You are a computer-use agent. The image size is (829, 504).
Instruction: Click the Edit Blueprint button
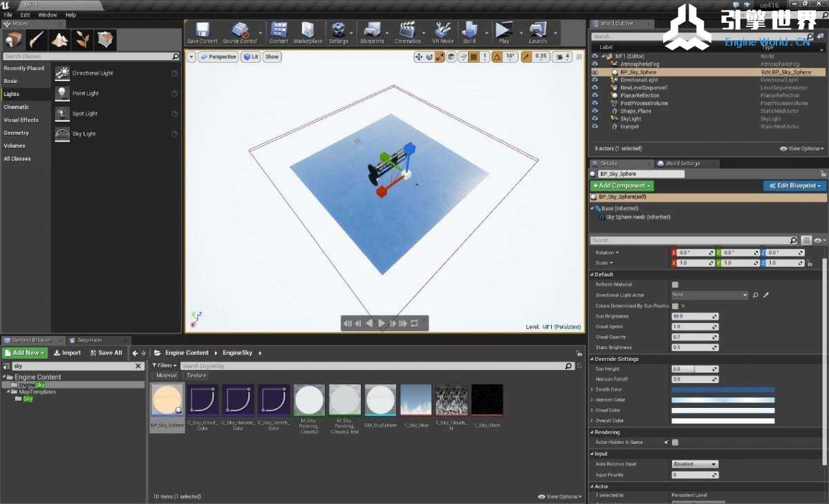click(795, 185)
